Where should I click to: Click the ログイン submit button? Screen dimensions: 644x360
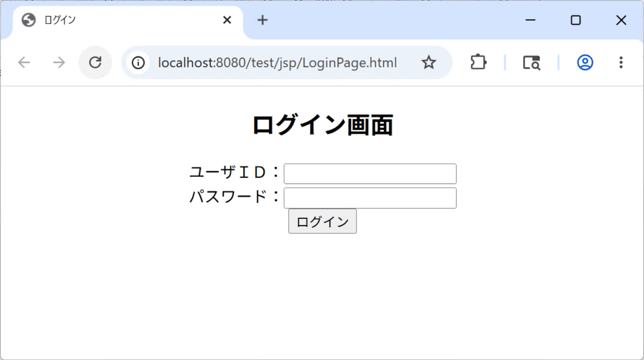[322, 221]
